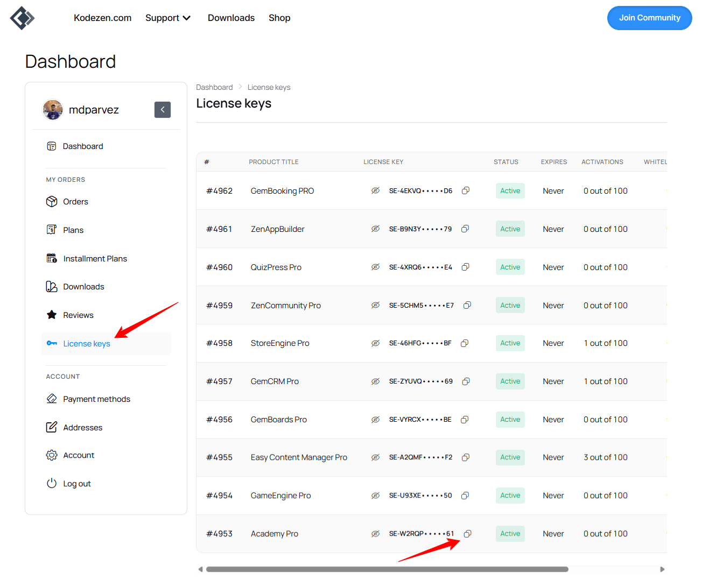Click the Active status of #4962
The height and width of the screenshot is (588, 702).
(510, 190)
